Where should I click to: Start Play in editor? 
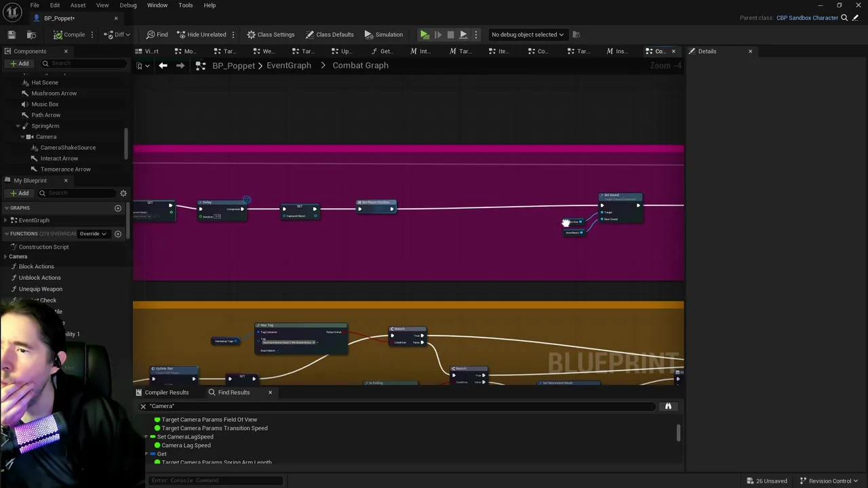[x=425, y=35]
